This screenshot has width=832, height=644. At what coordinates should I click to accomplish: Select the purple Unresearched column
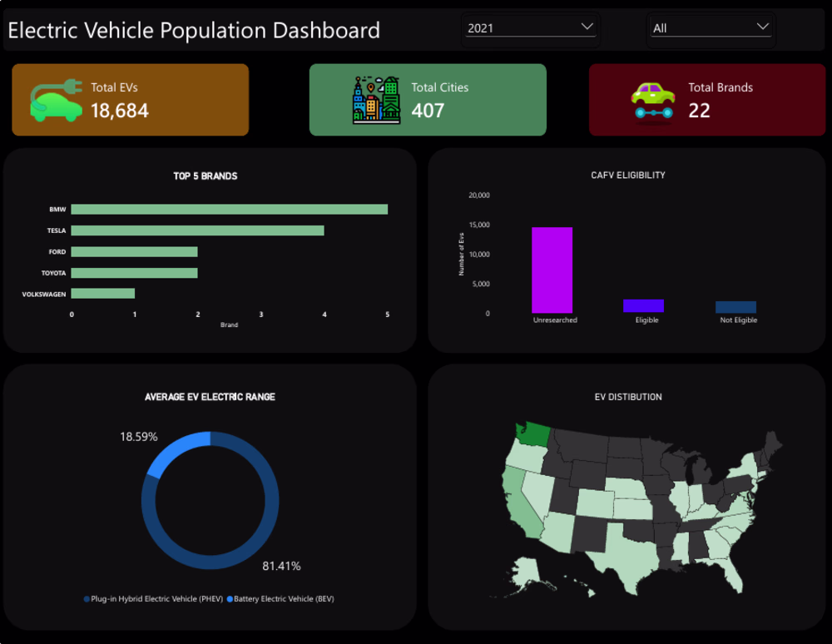552,270
